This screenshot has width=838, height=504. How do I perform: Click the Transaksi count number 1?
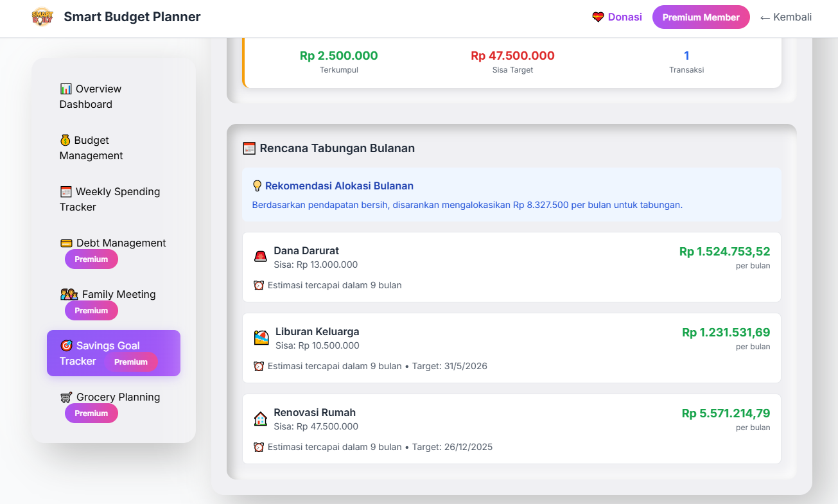click(686, 56)
